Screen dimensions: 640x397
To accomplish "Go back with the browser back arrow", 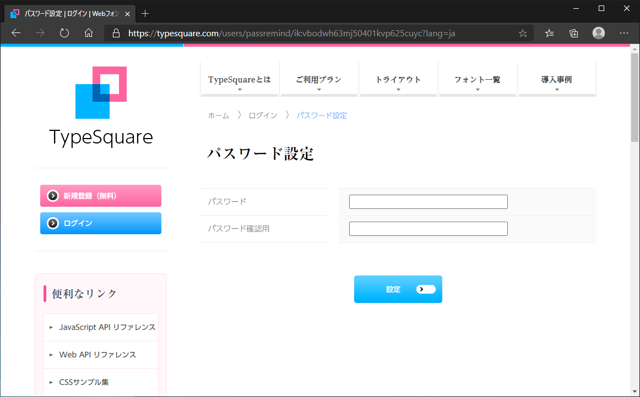I will point(16,33).
